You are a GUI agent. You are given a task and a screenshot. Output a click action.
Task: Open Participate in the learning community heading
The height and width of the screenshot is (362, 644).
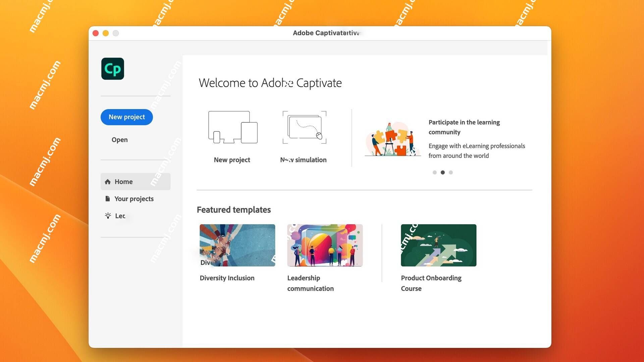[464, 127]
